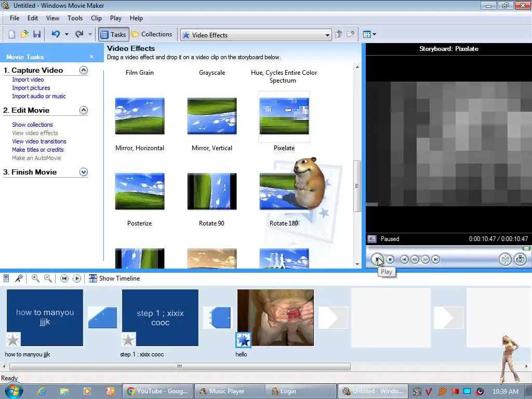Open the File menu
Viewport: 532px width, 399px height.
tap(15, 18)
